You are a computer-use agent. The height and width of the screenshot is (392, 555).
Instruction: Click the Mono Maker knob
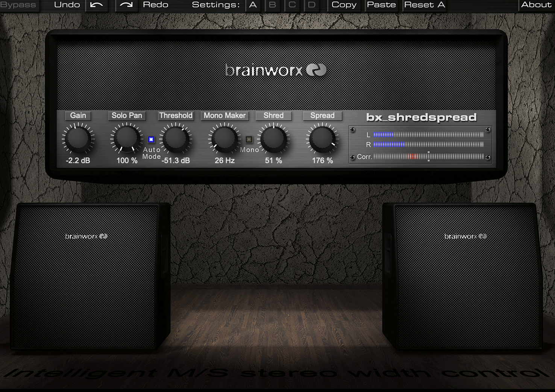(224, 139)
